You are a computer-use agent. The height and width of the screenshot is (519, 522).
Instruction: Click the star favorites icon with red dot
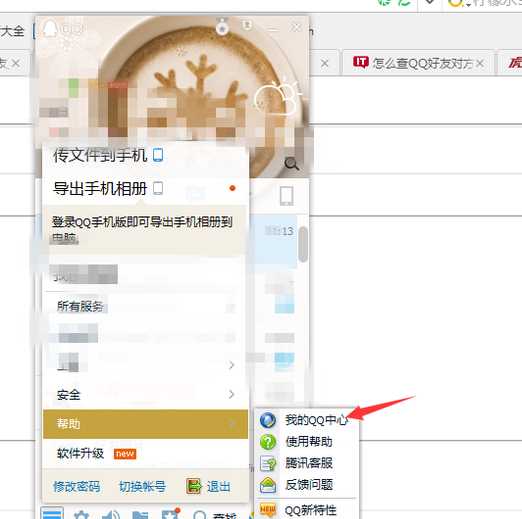(170, 514)
